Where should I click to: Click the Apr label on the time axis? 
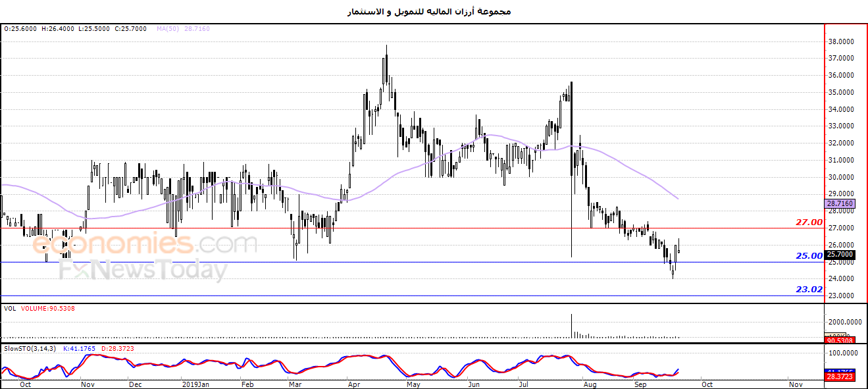coord(353,384)
